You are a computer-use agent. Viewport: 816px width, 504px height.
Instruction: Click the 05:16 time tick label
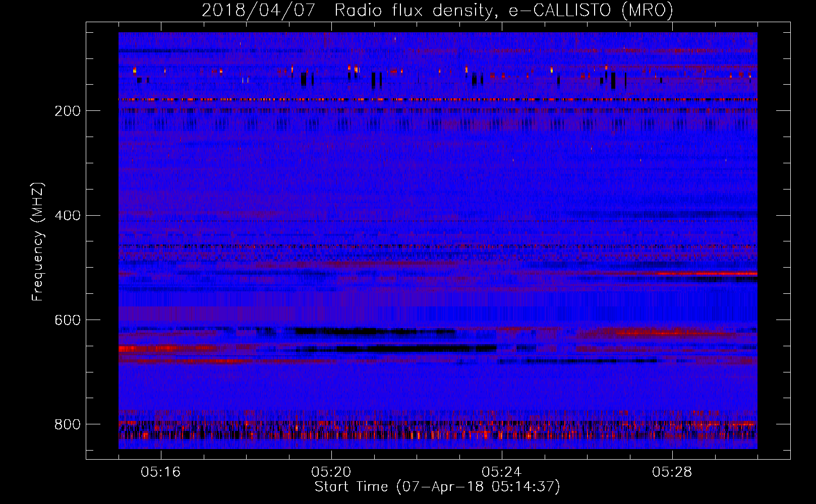(x=161, y=472)
